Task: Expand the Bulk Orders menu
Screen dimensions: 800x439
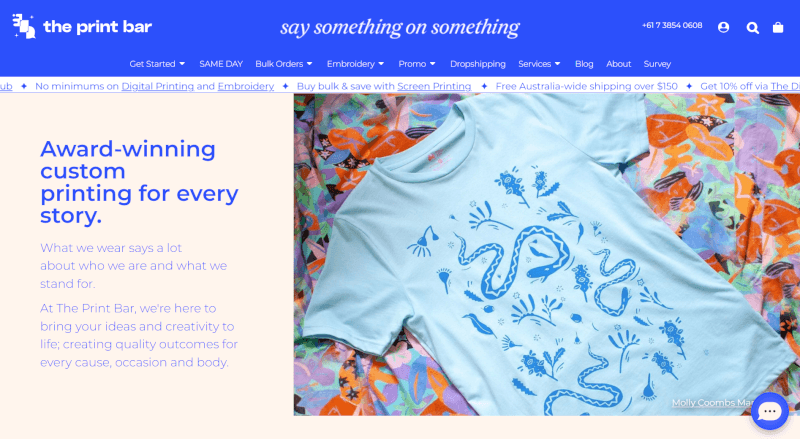Action: pos(284,64)
